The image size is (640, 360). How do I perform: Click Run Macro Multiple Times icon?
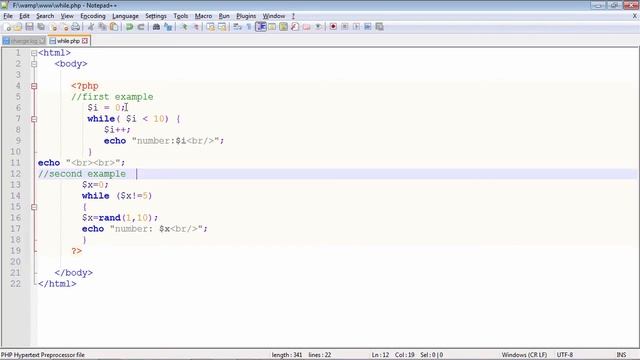click(368, 27)
